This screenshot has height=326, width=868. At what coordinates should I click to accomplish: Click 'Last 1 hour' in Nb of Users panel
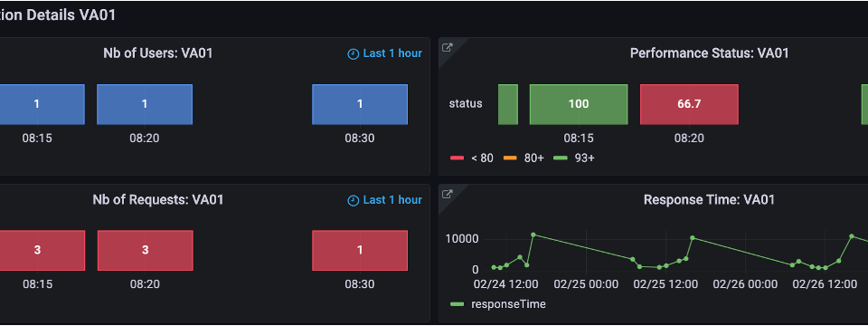coord(392,53)
